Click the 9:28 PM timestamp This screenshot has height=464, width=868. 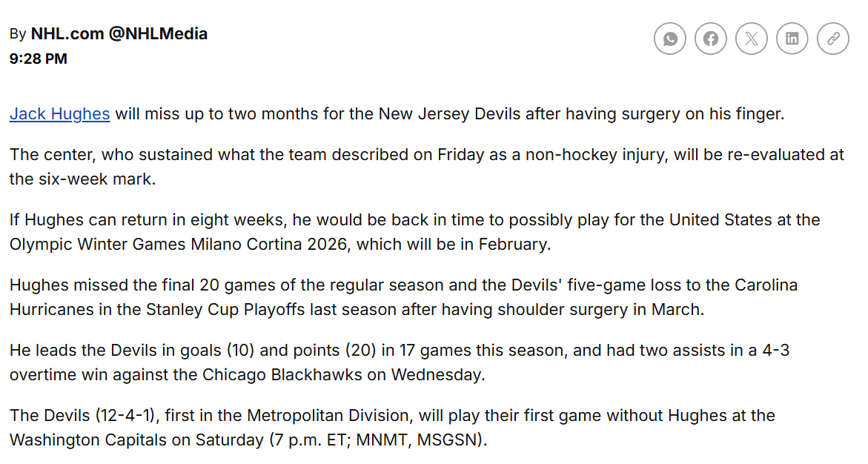coord(39,59)
